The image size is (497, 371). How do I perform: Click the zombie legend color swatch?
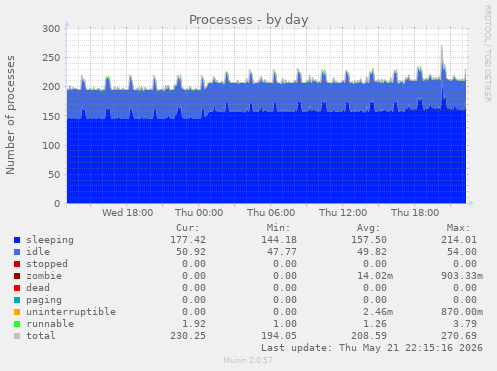(x=17, y=276)
